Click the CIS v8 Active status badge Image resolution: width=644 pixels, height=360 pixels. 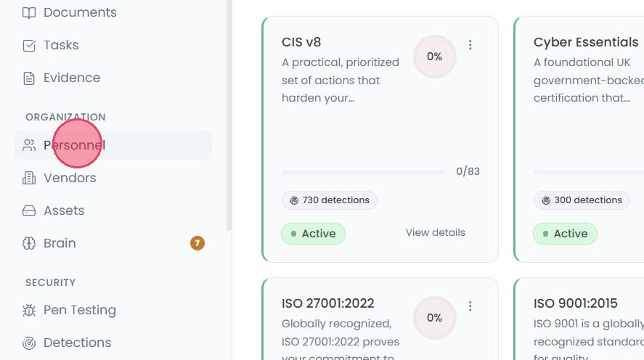tap(314, 234)
